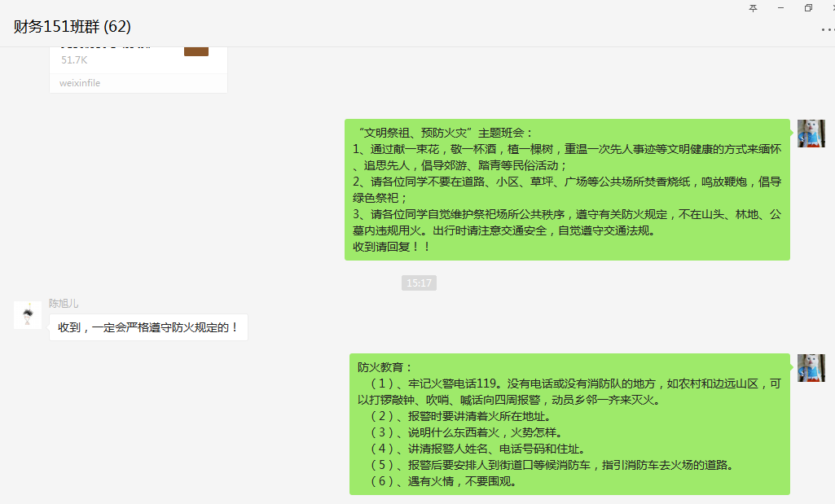This screenshot has height=504, width=835.
Task: Open 陈旭儿's avatar profile
Action: (x=28, y=315)
